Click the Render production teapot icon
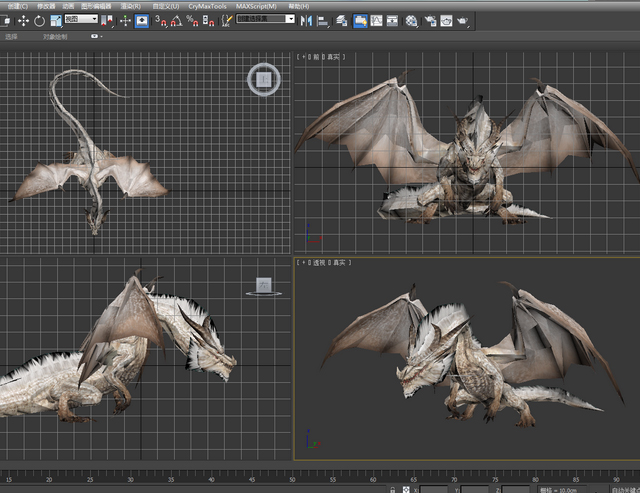The width and height of the screenshot is (640, 493). tap(463, 20)
